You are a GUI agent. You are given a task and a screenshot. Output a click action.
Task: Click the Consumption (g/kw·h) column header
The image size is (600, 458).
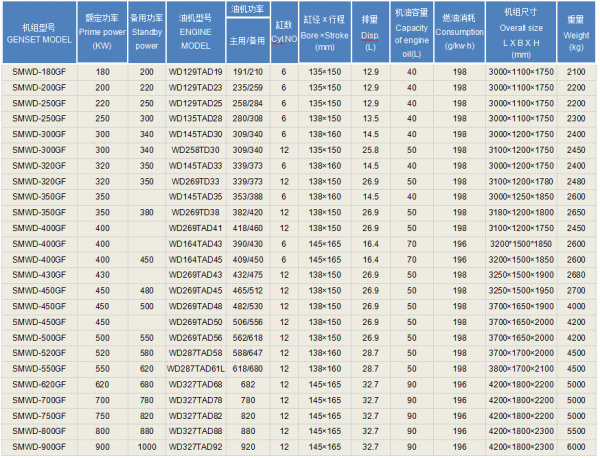click(x=459, y=32)
